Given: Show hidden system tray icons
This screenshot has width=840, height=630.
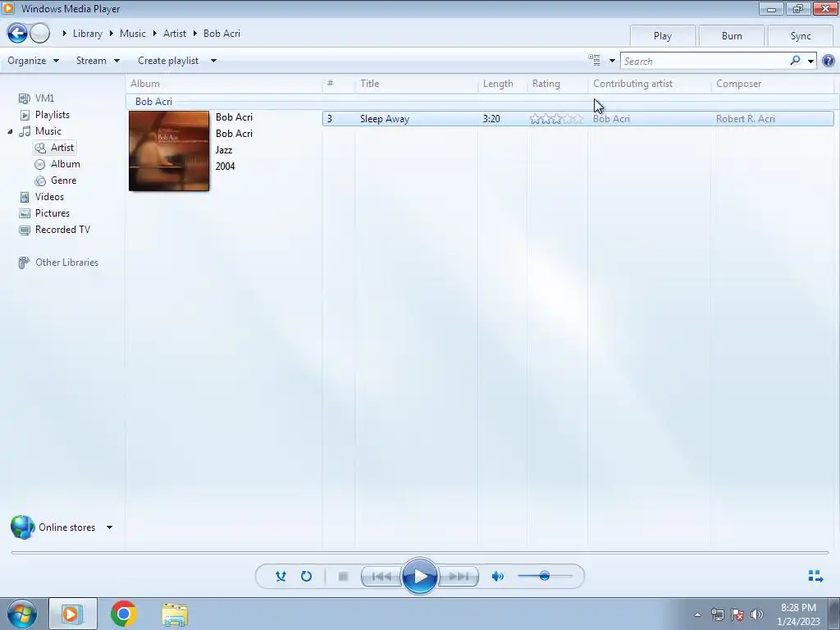Looking at the screenshot, I should pyautogui.click(x=697, y=614).
